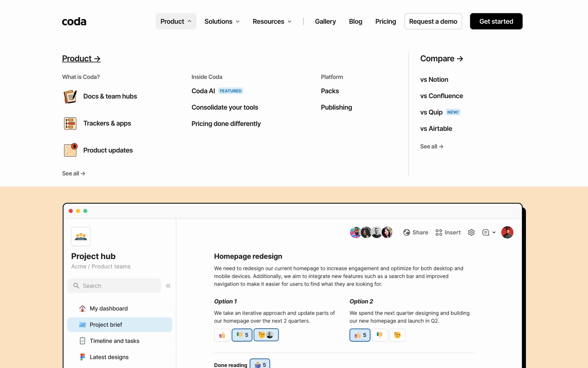Click the Search field in the sidebar
This screenshot has width=588, height=368.
tap(114, 286)
